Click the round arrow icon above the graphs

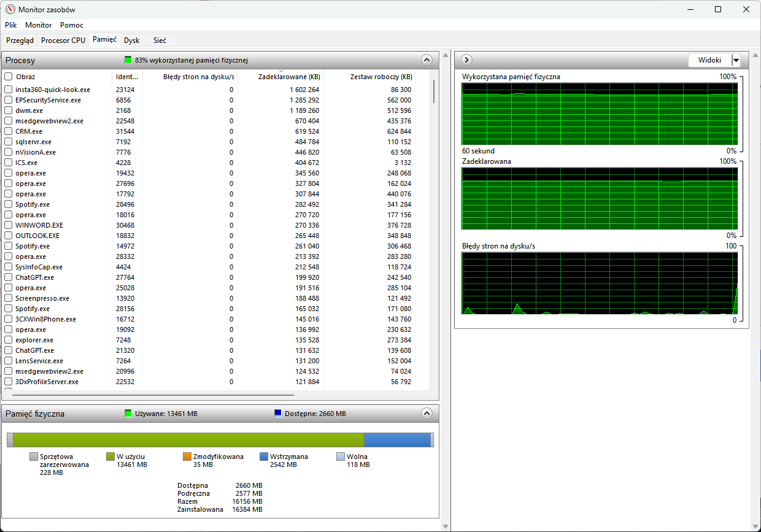pyautogui.click(x=466, y=60)
